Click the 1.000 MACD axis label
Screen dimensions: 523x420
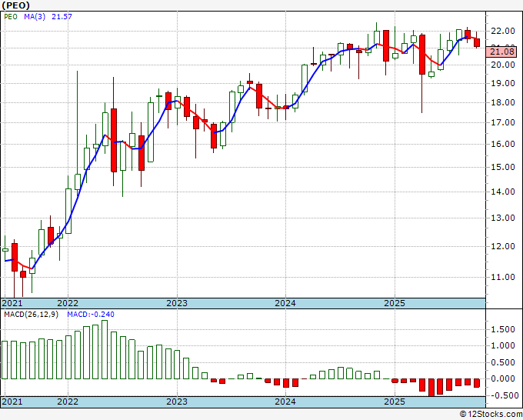point(503,345)
